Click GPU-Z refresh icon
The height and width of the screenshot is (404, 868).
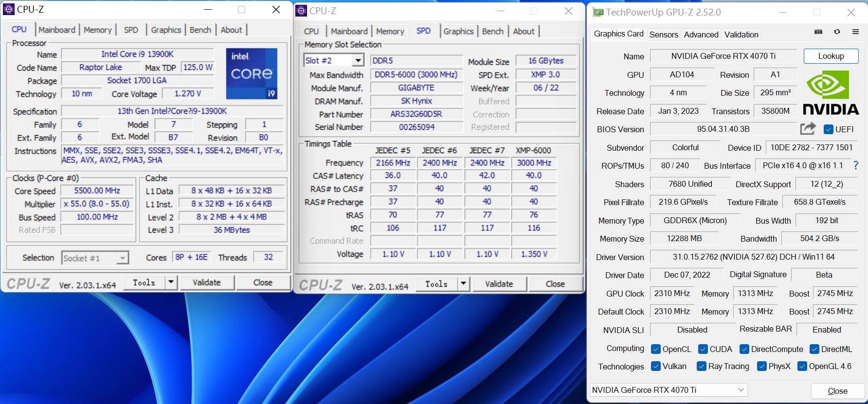pyautogui.click(x=837, y=32)
